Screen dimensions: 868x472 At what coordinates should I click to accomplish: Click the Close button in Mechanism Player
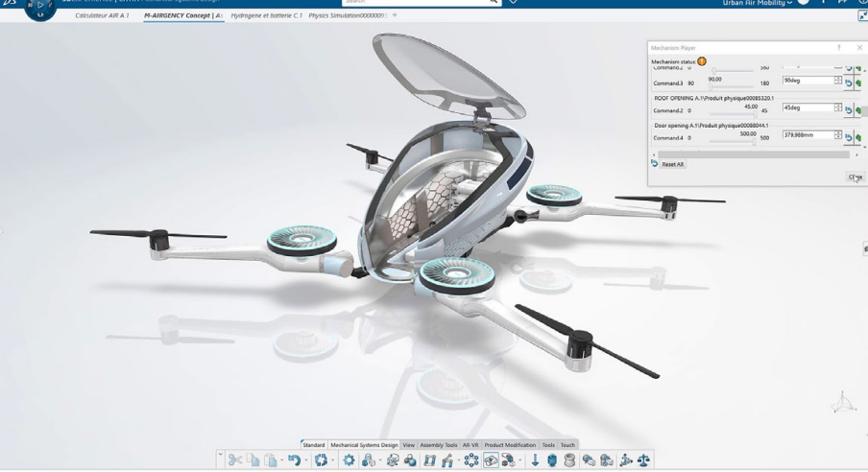point(856,177)
